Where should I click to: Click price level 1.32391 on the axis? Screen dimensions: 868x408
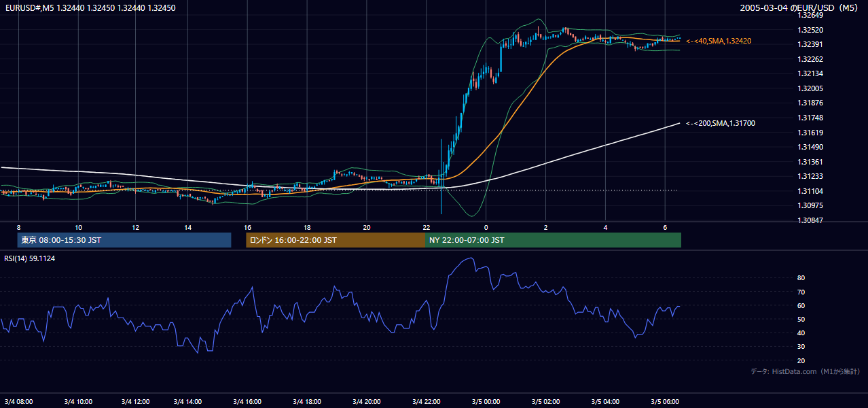[810, 44]
